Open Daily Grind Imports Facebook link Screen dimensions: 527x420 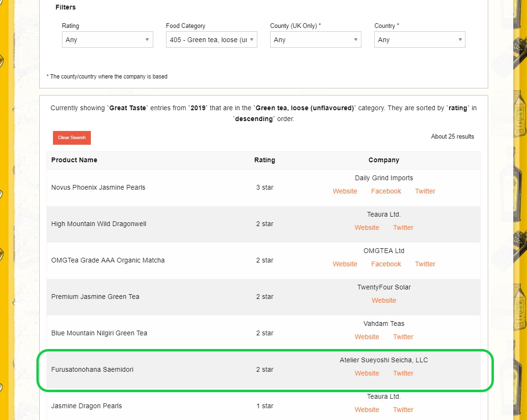pos(386,191)
